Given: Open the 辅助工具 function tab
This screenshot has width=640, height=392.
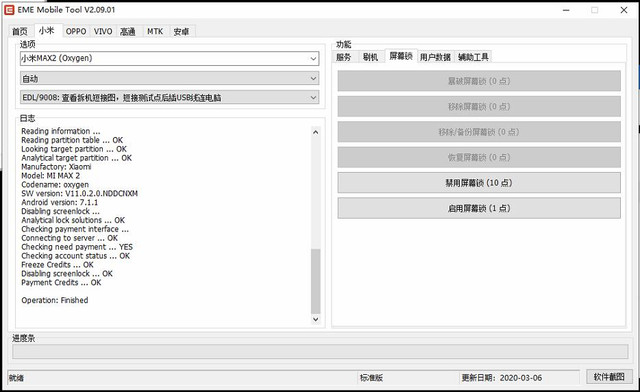Looking at the screenshot, I should (473, 57).
